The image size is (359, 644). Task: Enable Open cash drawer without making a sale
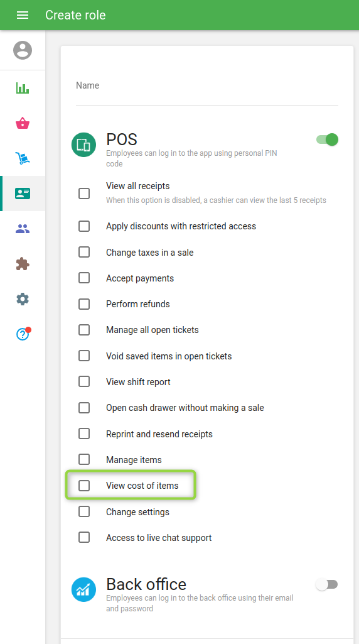[84, 408]
